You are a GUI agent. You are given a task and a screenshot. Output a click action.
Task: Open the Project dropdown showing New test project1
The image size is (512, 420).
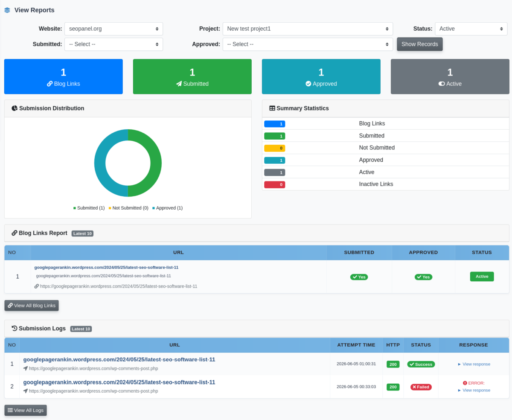tap(308, 29)
